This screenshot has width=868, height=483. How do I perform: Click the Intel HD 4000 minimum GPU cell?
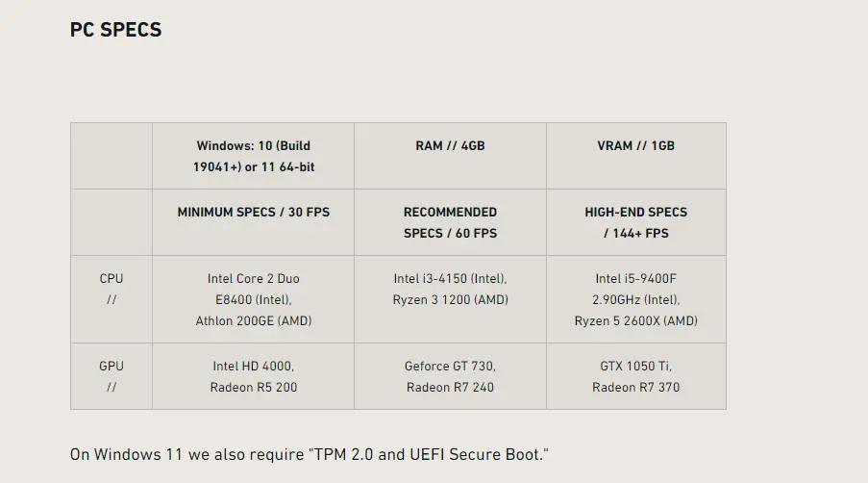(254, 376)
